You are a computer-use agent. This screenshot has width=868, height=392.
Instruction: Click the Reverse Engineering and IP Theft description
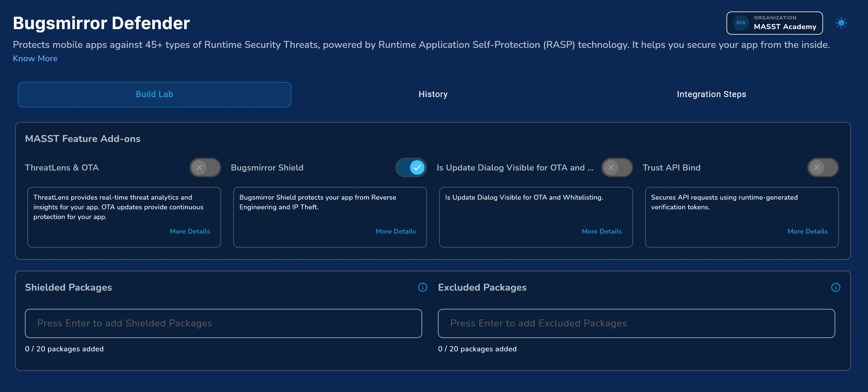(x=318, y=202)
